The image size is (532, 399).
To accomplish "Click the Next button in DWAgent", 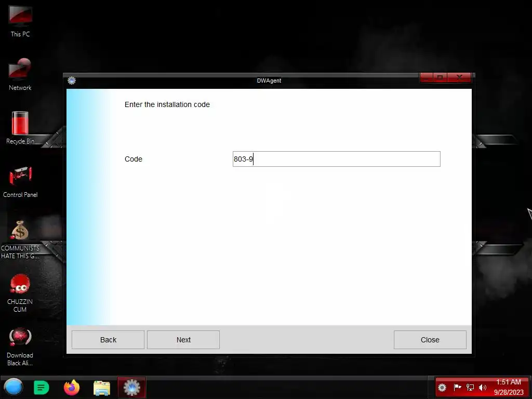I will coord(183,340).
